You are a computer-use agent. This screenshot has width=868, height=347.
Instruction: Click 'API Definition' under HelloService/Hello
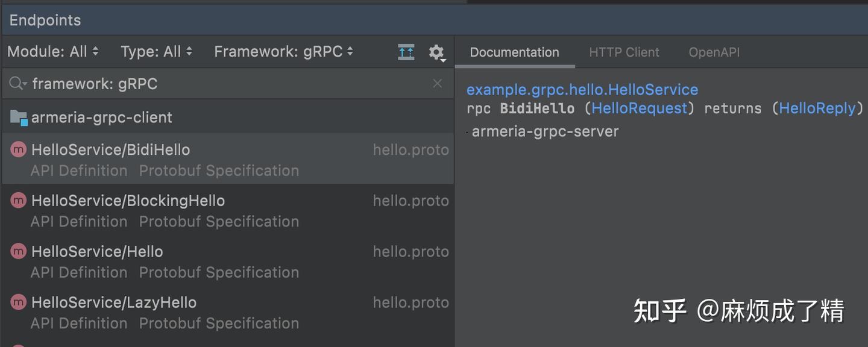tap(79, 272)
